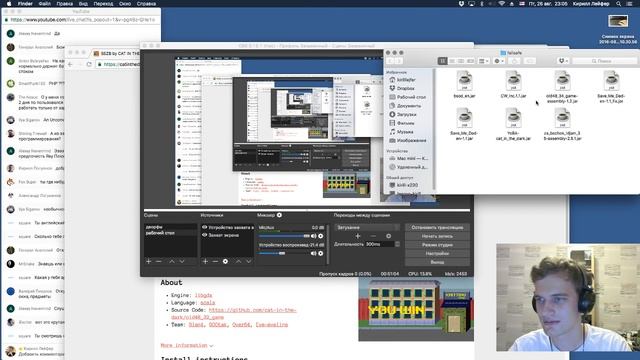Click YouTube live chat address bar

tap(82, 20)
